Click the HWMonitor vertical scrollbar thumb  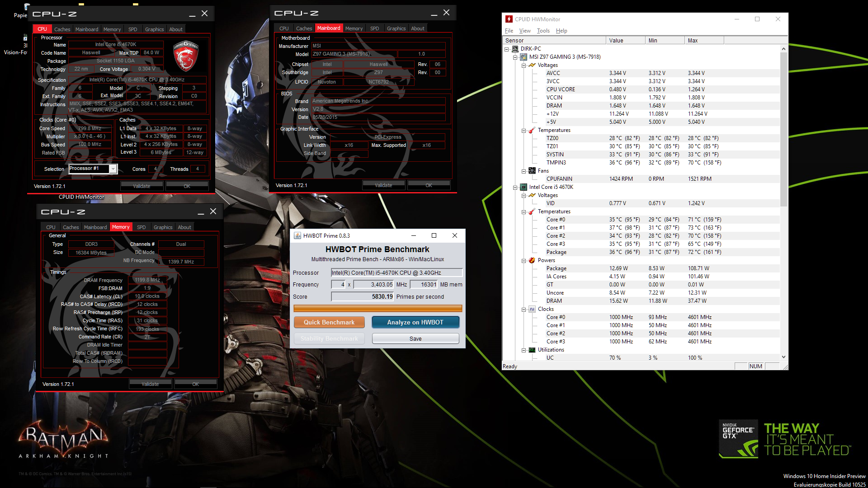(x=783, y=130)
